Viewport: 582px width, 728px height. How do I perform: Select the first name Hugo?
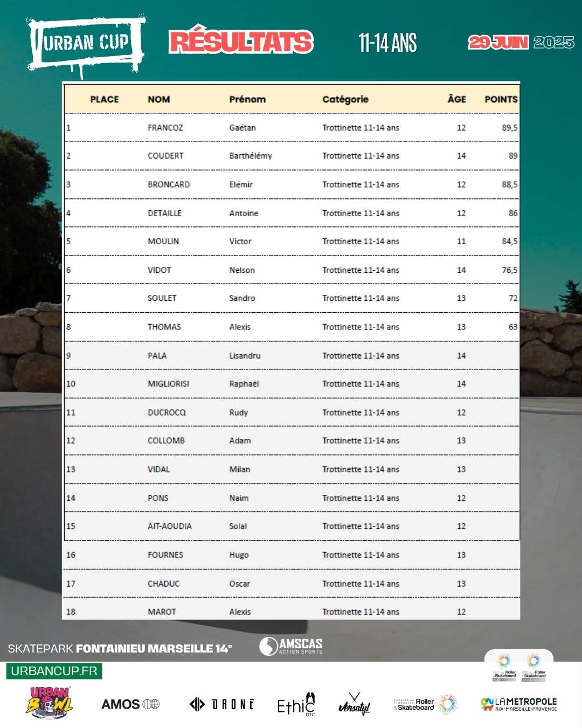tap(239, 555)
